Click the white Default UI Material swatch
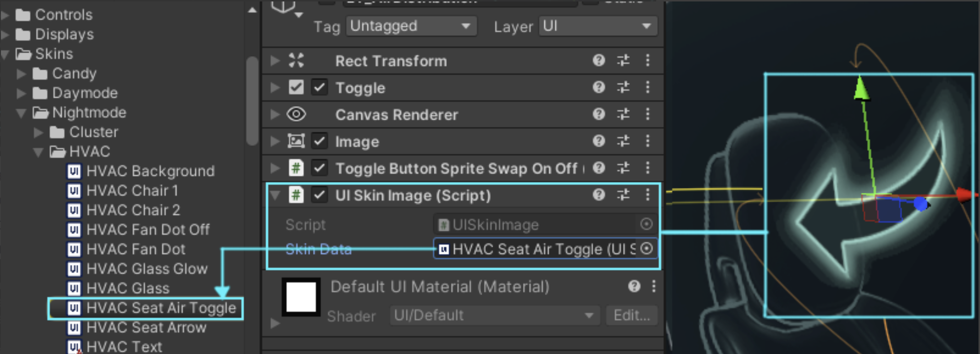The width and height of the screenshot is (980, 354). (x=301, y=297)
